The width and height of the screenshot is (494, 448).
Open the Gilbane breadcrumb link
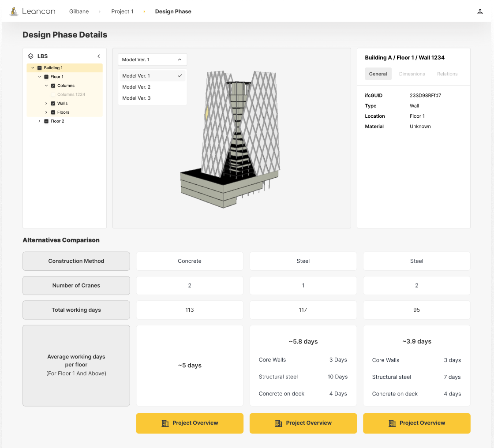click(79, 11)
